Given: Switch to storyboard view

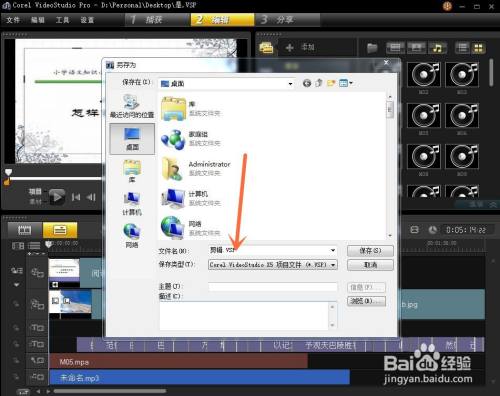Looking at the screenshot, I should coord(25,230).
